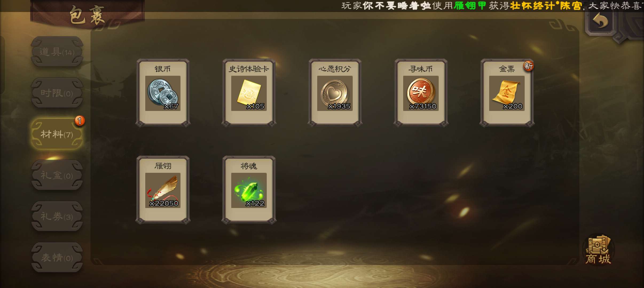The image size is (644, 288).
Task: Click the player name 你不要睡着啦 in the banner
Action: (396, 6)
